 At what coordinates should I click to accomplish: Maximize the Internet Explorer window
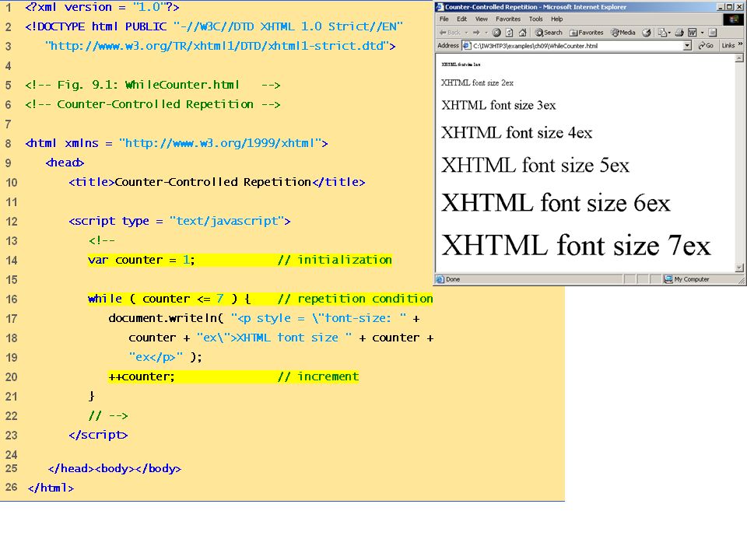tap(730, 7)
